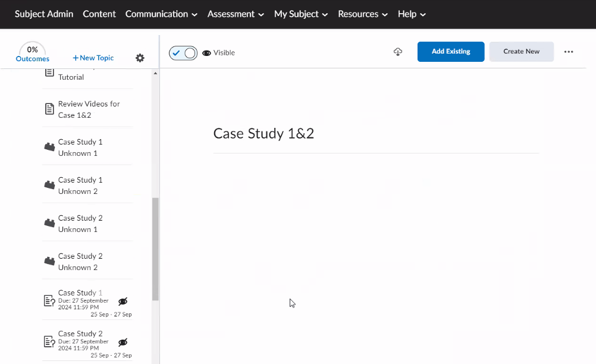Open the three-dots more actions menu
The height and width of the screenshot is (364, 596).
pyautogui.click(x=569, y=52)
